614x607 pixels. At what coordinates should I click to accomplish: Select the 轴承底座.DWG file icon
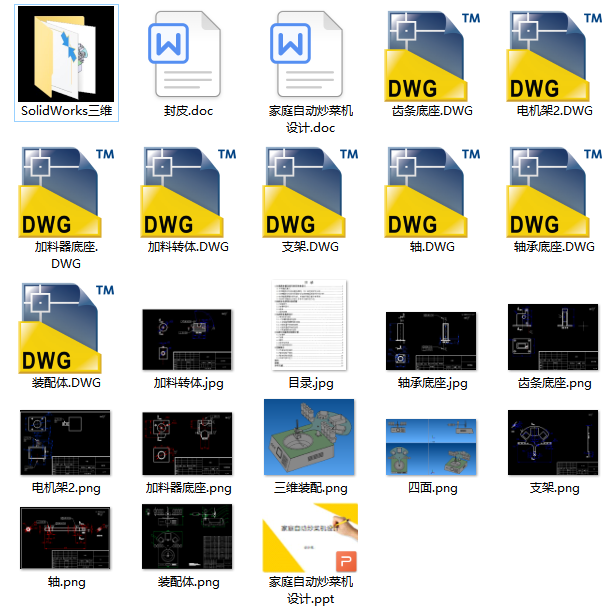pos(554,192)
